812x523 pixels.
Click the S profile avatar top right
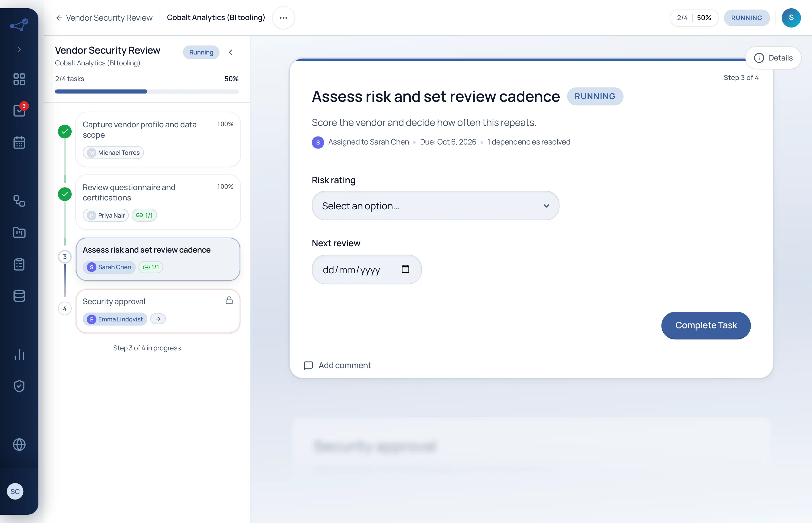(791, 18)
